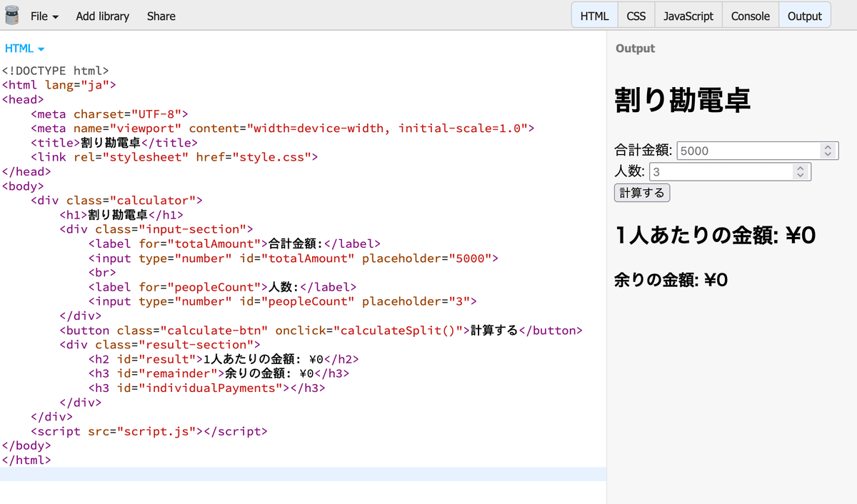Toggle the CSS panel tab
857x504 pixels.
pos(636,16)
